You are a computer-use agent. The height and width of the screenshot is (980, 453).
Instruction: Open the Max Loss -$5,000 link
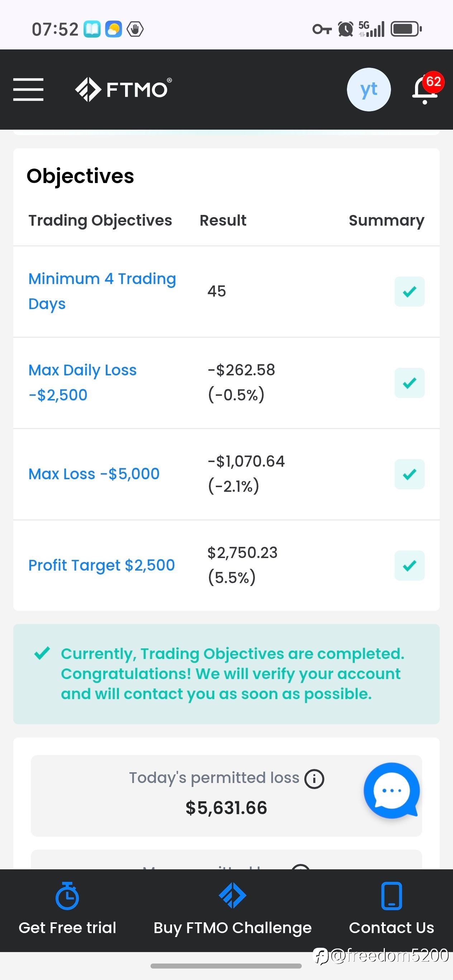pos(94,474)
